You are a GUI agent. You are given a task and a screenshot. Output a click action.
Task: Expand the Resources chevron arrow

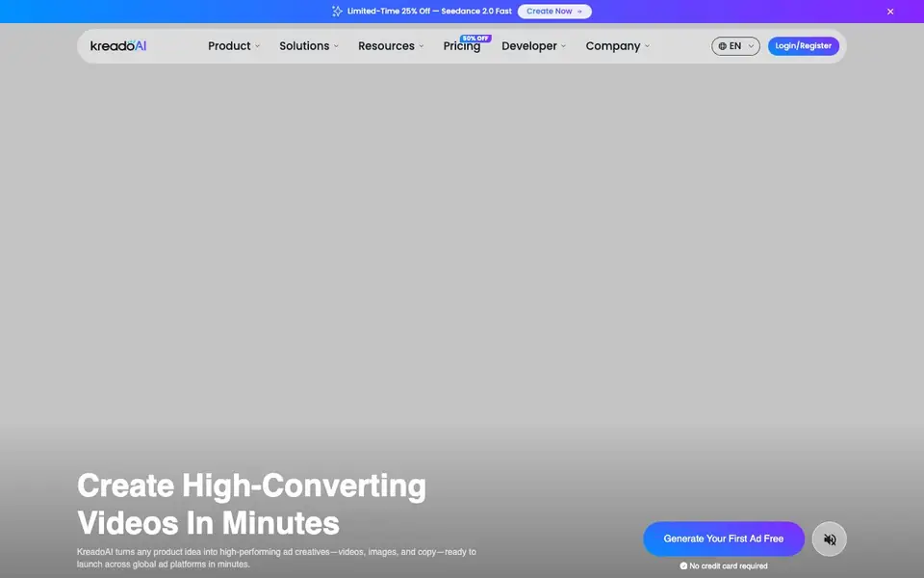[x=421, y=46]
